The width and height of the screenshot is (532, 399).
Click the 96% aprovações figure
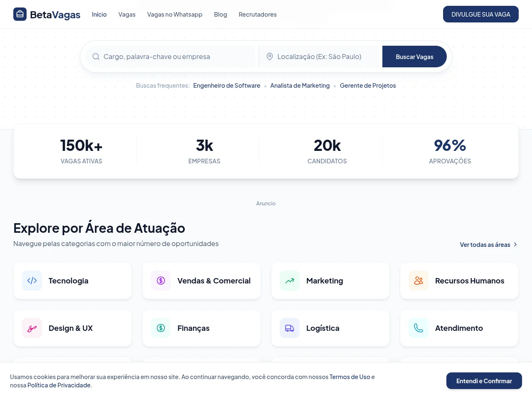[x=450, y=145]
